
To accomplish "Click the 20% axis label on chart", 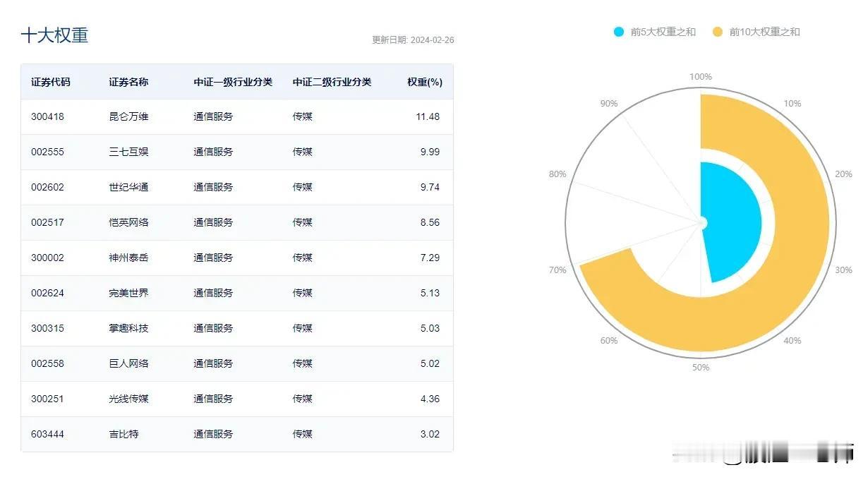I will click(x=843, y=174).
